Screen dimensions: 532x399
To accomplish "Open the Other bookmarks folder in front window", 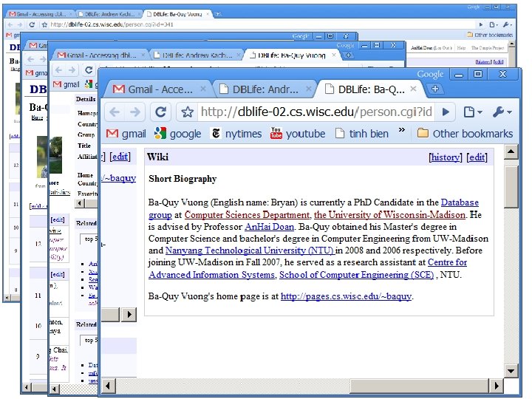I will 465,134.
